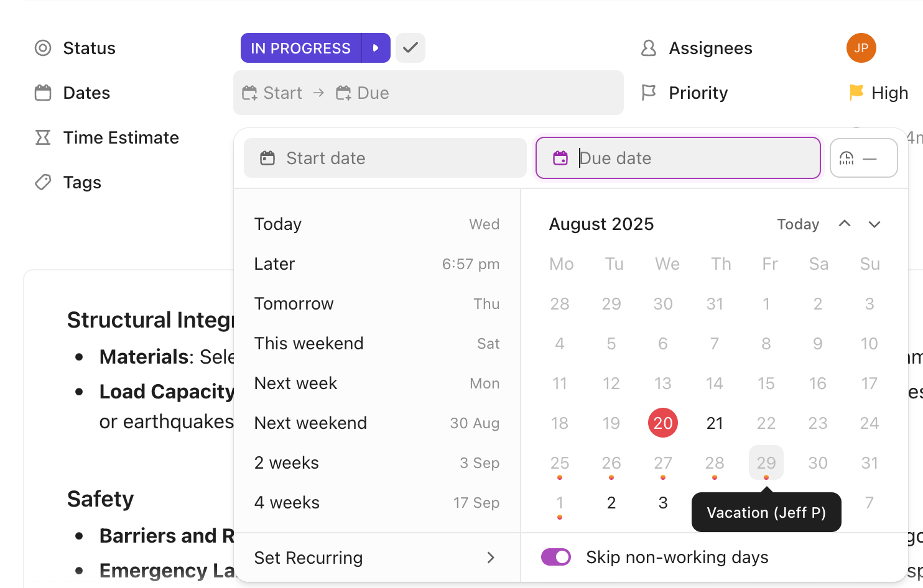
Task: Click the Time Estimate label
Action: tap(121, 137)
